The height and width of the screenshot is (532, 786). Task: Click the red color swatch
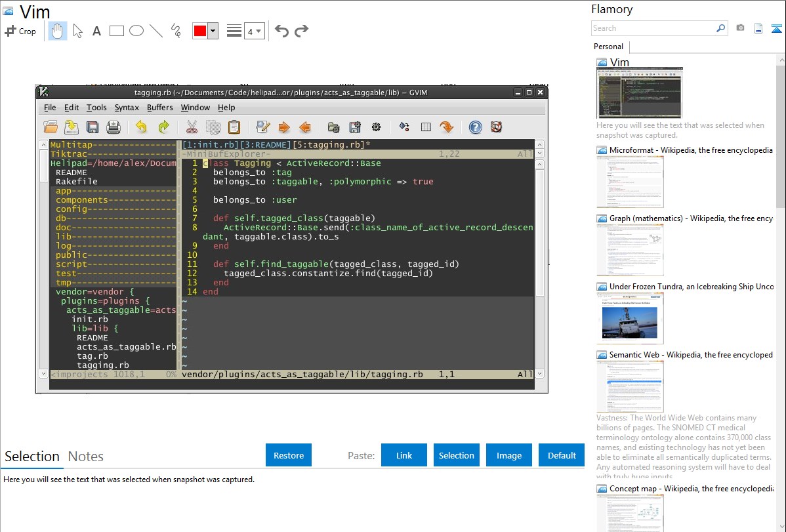coord(199,31)
